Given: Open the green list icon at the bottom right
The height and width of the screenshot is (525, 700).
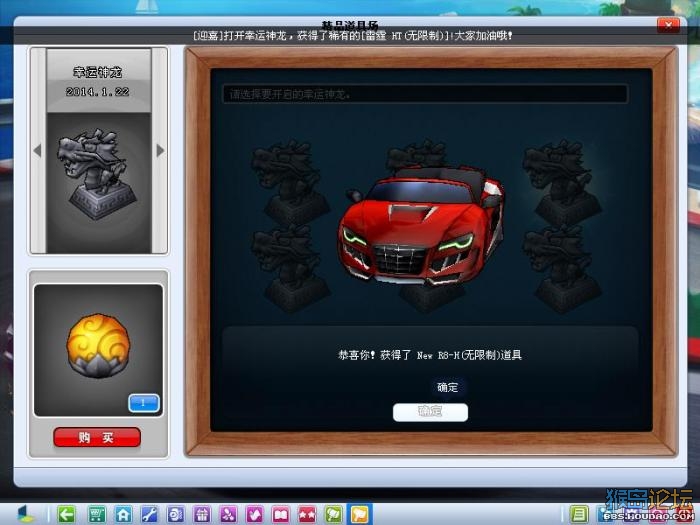Looking at the screenshot, I should tap(579, 514).
